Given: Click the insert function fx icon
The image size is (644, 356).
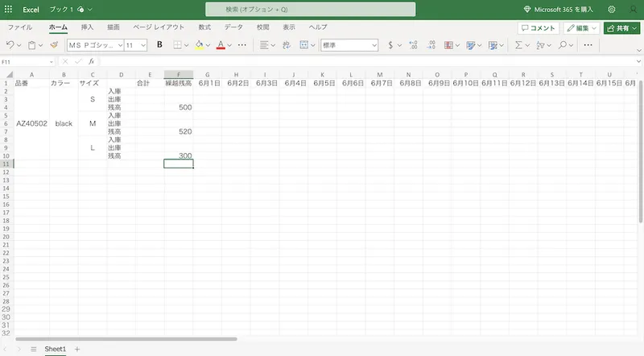Looking at the screenshot, I should [91, 62].
